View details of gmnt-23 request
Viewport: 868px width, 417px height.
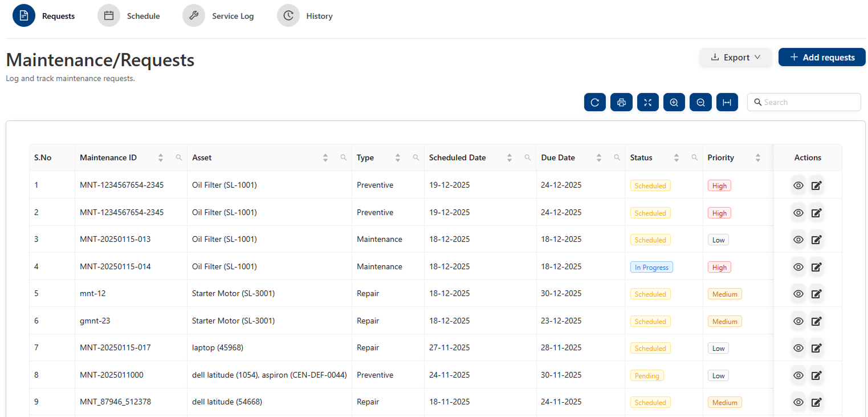click(x=798, y=321)
